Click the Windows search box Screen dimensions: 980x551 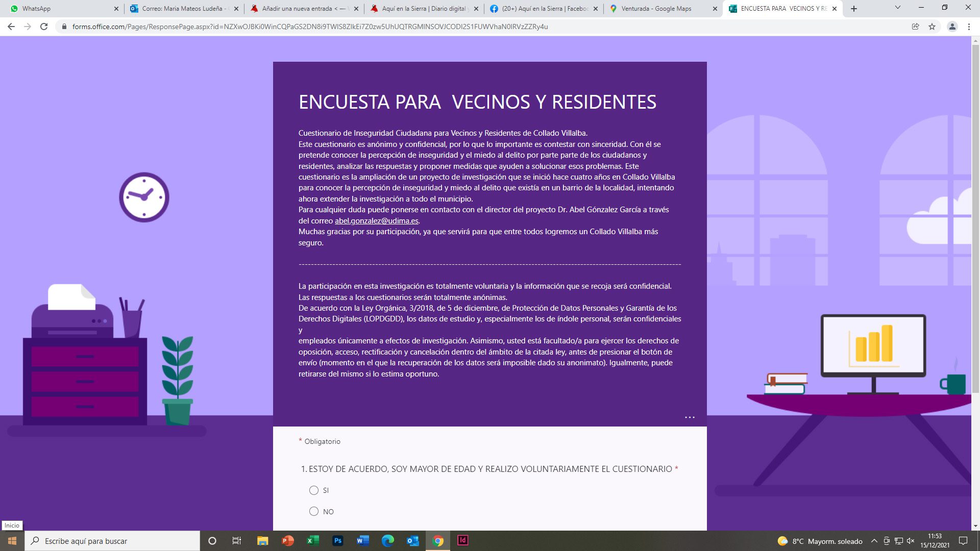[x=112, y=541]
